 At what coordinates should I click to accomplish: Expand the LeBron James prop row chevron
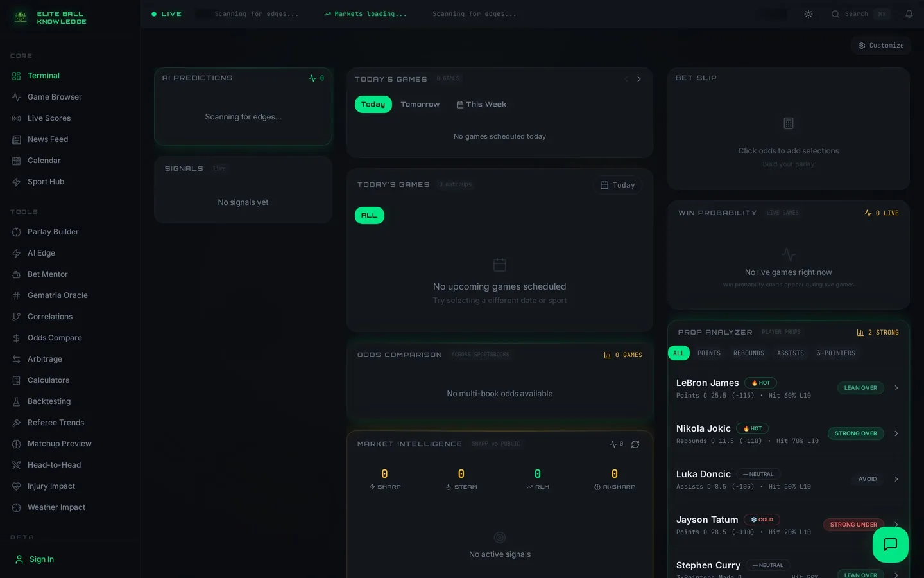(x=896, y=388)
